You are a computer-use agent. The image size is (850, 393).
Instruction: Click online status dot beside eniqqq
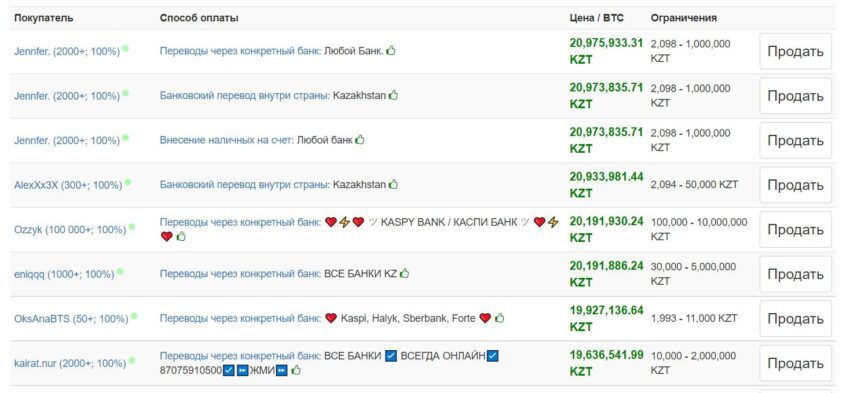tap(120, 271)
